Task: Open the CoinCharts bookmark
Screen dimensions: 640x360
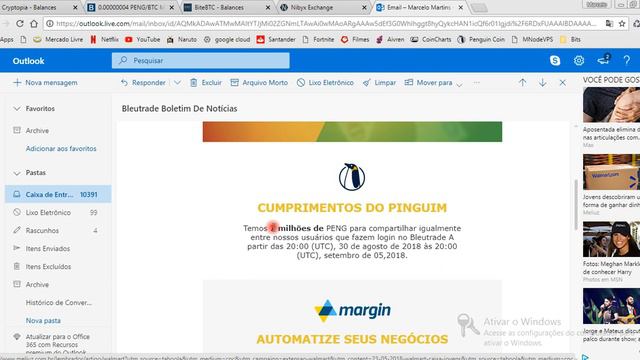Action: click(x=431, y=39)
